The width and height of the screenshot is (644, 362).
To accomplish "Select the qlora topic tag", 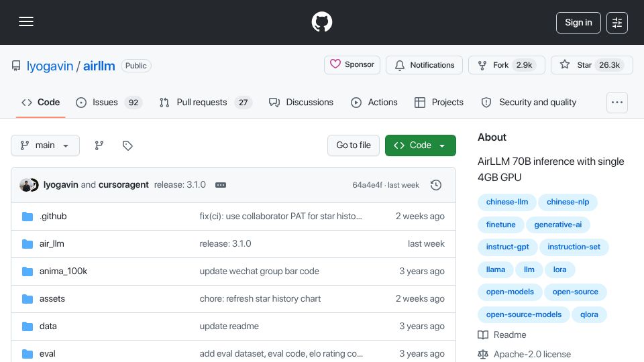I will point(589,314).
